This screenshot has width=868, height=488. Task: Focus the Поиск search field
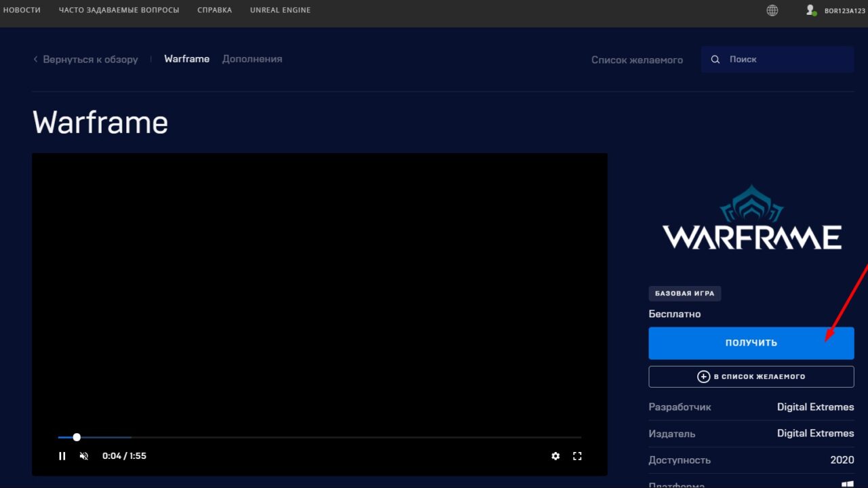787,60
